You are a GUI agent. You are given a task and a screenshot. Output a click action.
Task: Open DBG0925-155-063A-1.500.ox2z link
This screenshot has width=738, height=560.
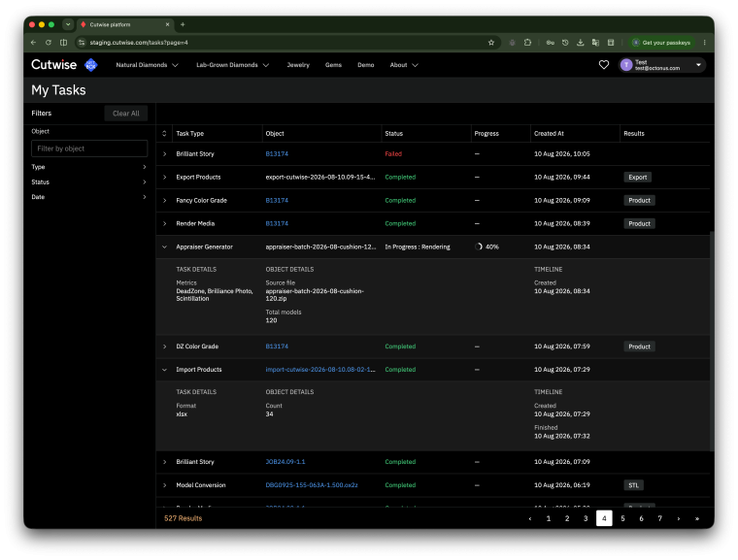(x=312, y=485)
